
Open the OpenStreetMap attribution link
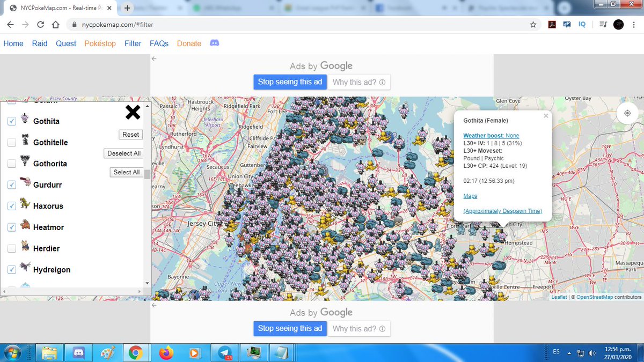(595, 297)
